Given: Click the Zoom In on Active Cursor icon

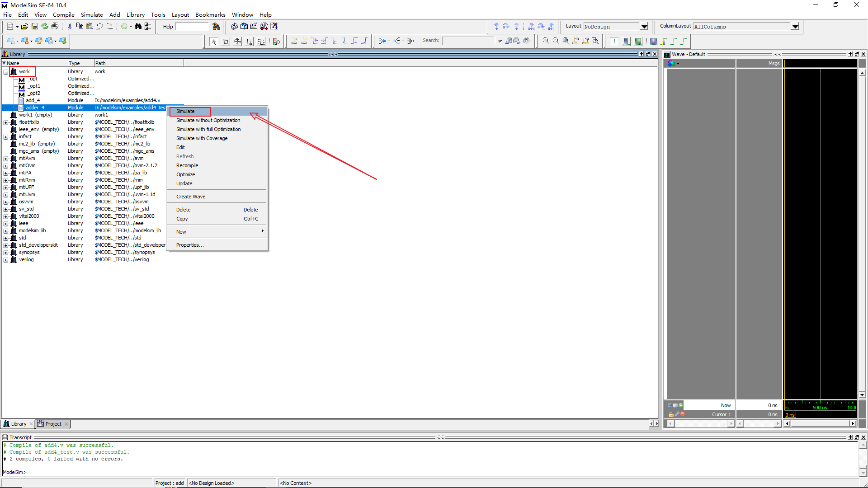Looking at the screenshot, I should coord(576,41).
